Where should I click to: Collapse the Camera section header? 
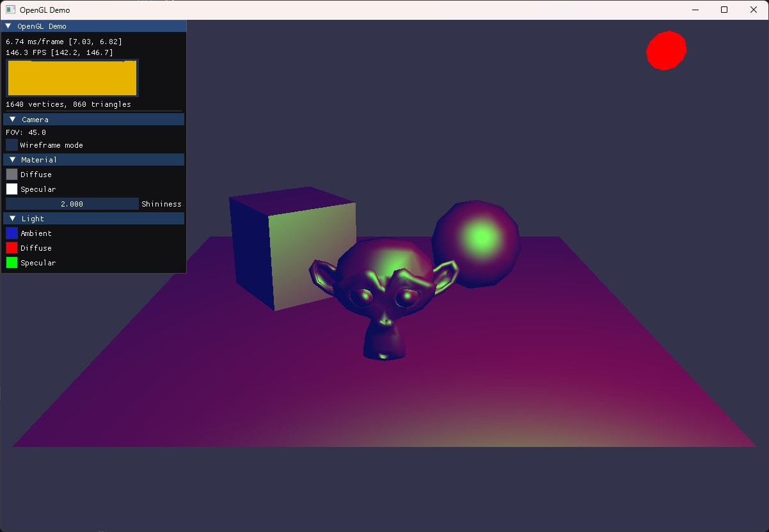click(13, 120)
